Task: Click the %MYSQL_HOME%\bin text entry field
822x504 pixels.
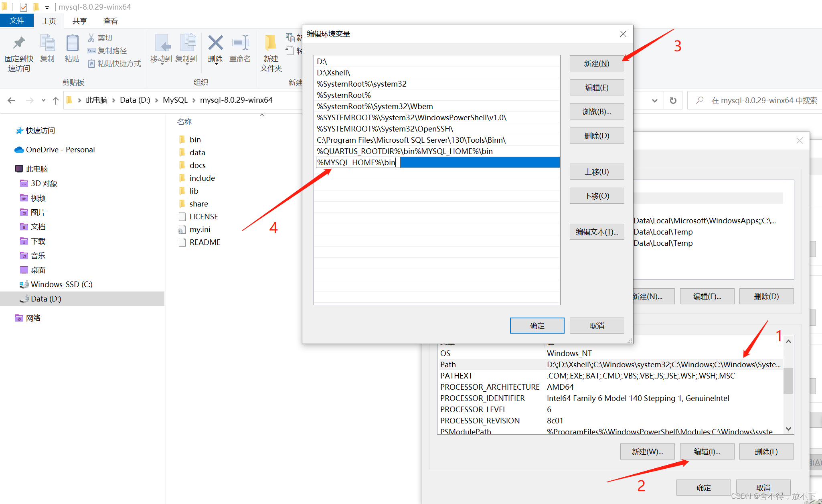Action: pos(357,162)
